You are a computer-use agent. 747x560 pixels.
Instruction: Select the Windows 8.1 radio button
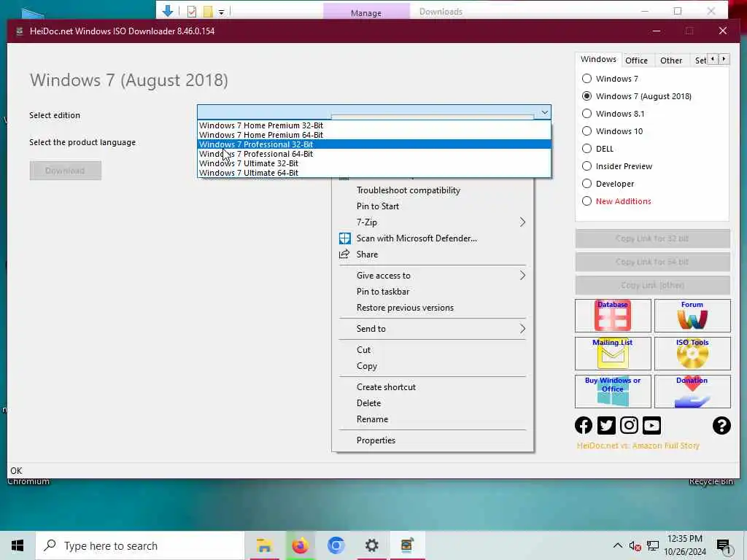pos(587,114)
